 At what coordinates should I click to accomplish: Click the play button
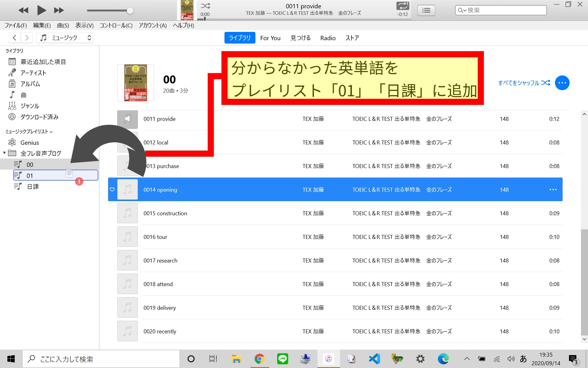click(41, 10)
